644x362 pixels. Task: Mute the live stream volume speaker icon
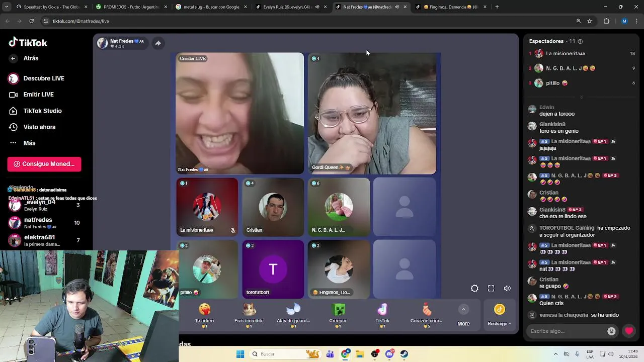(x=507, y=289)
